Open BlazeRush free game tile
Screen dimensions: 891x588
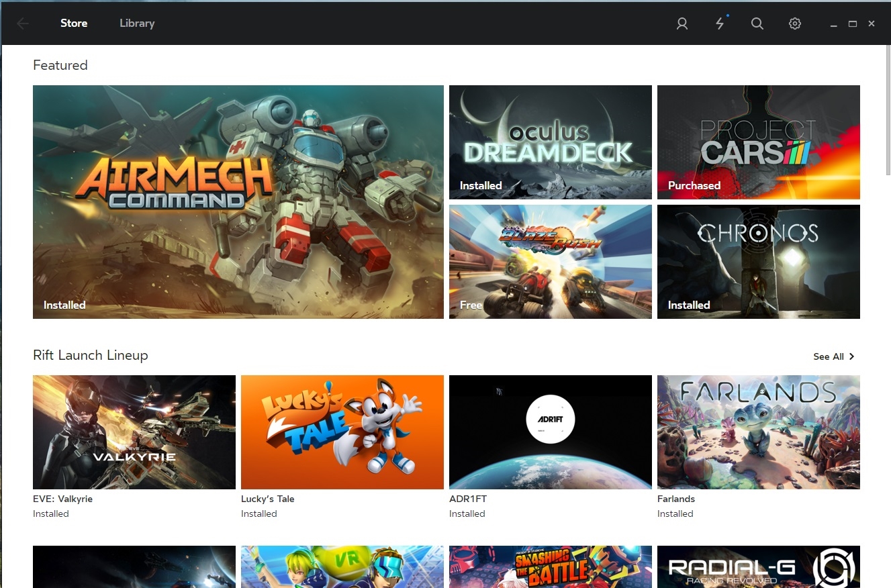tap(551, 262)
